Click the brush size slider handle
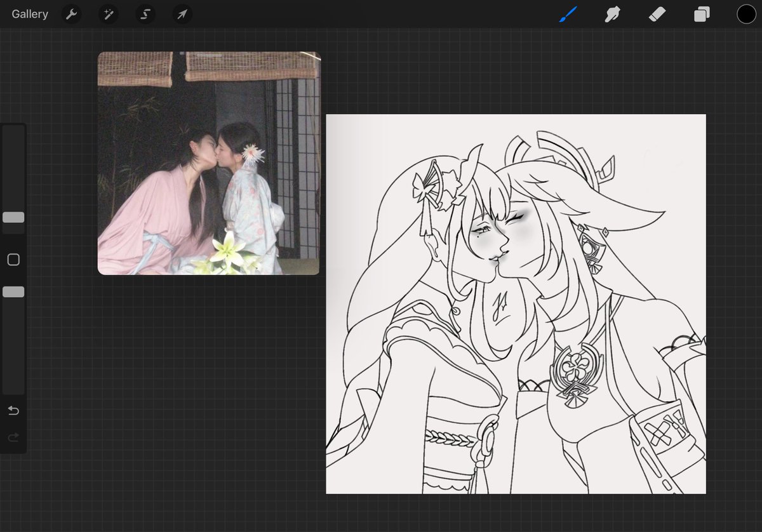The width and height of the screenshot is (762, 532). 13,217
